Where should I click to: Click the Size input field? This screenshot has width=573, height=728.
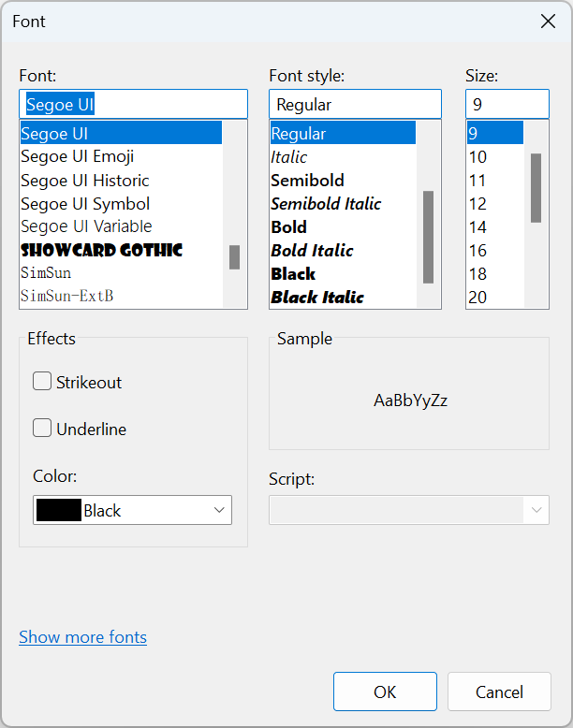(507, 104)
